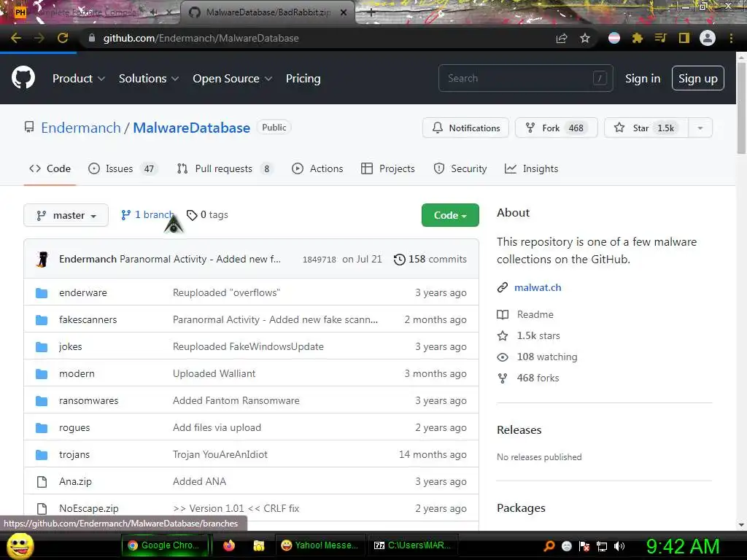Click the volume speaker tray icon

619,546
